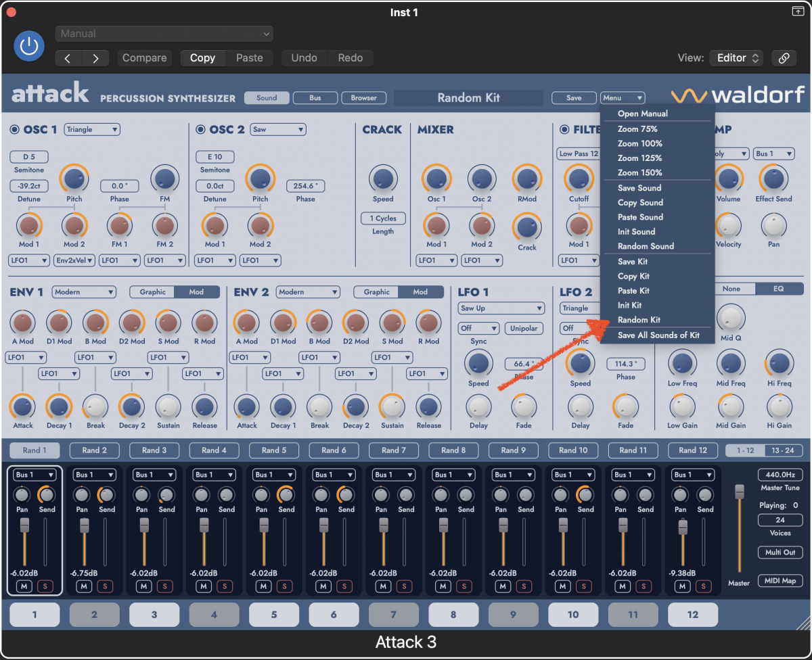812x660 pixels.
Task: Click the EQ Hi Freq knob
Action: (x=779, y=364)
